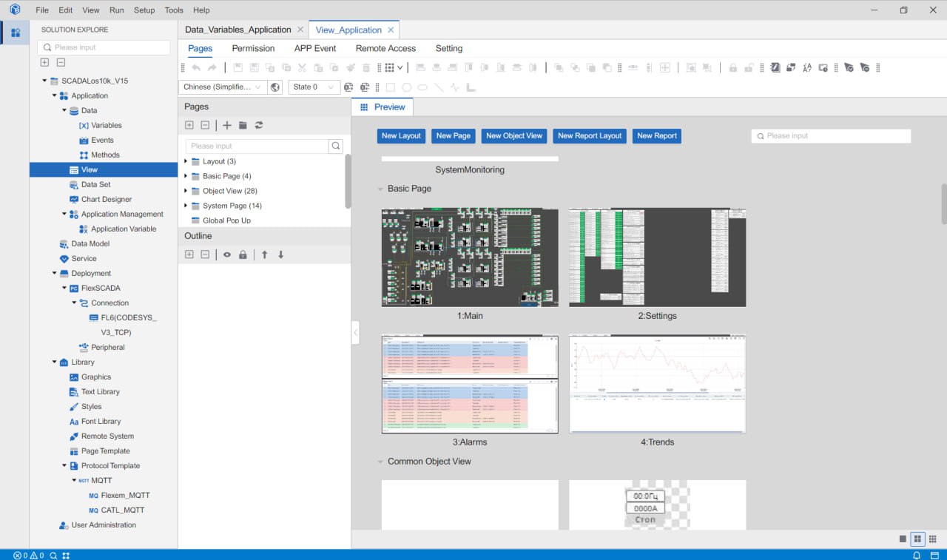The image size is (947, 560).
Task: Toggle the Outline panel lock icon
Action: click(243, 254)
